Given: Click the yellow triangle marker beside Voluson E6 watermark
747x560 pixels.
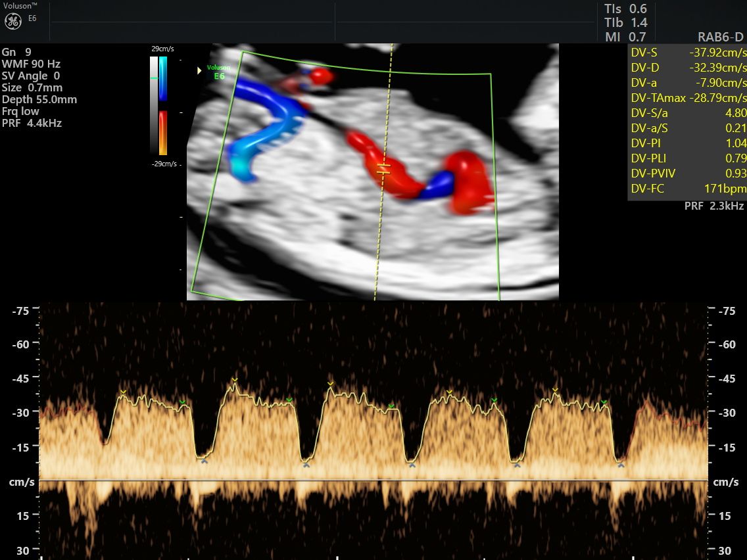Looking at the screenshot, I should tap(200, 70).
